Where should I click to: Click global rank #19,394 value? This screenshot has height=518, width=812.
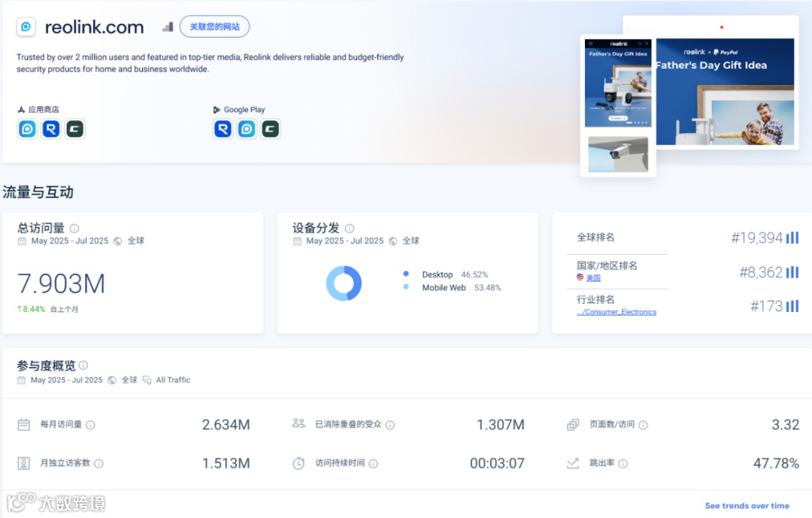click(x=756, y=238)
